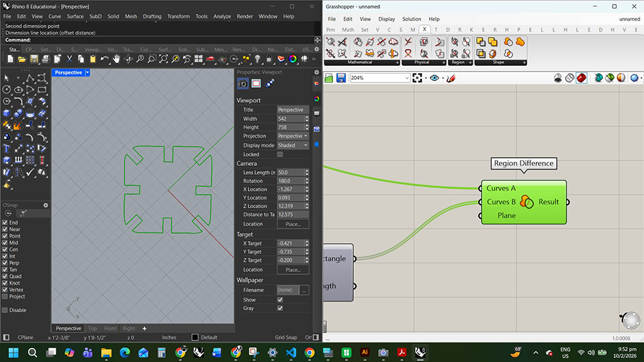
Task: Toggle Grasshopper preview eye icon
Action: click(x=434, y=78)
